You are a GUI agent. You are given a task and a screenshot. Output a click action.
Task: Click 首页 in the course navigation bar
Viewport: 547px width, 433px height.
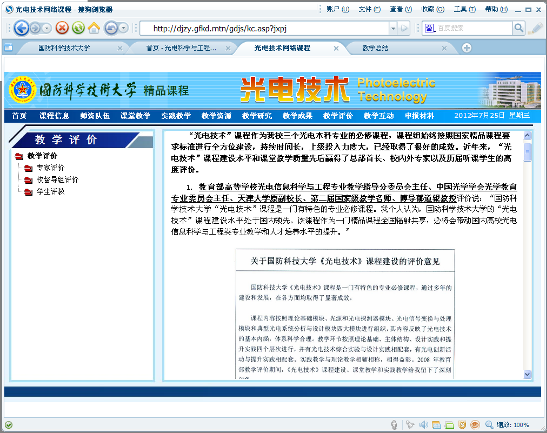click(x=20, y=116)
